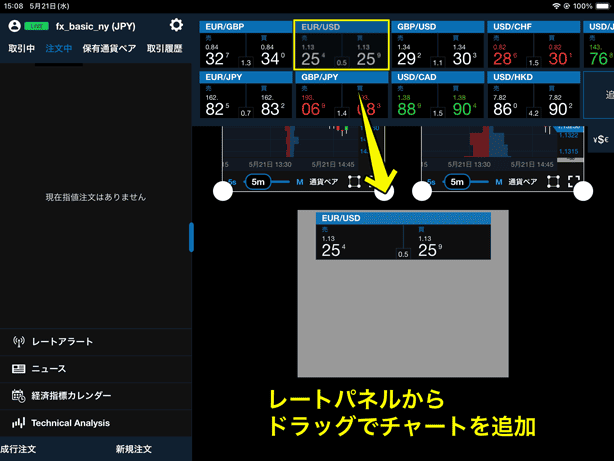Click the Wi-Fi icon in status bar
Screen dimensions: 614x461
click(x=556, y=6)
